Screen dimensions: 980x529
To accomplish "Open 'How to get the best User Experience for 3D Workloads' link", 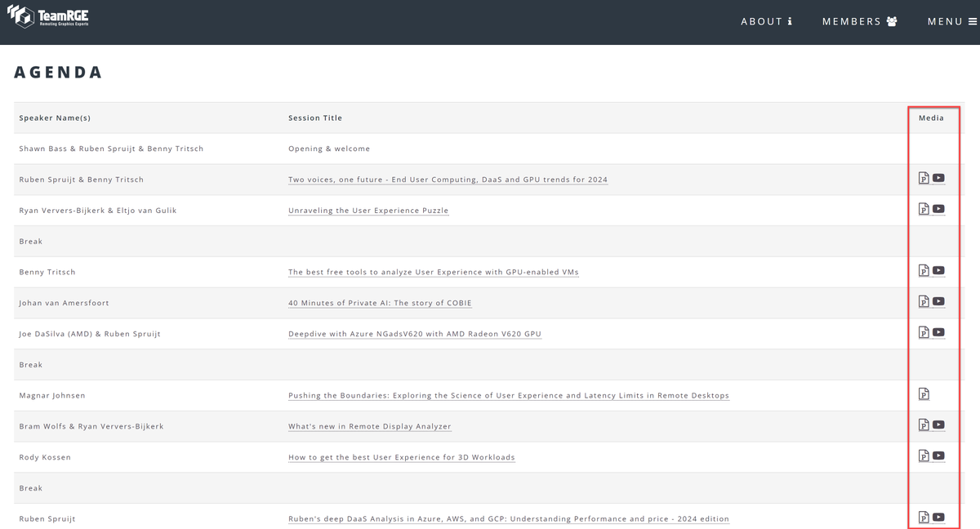I will pos(402,457).
